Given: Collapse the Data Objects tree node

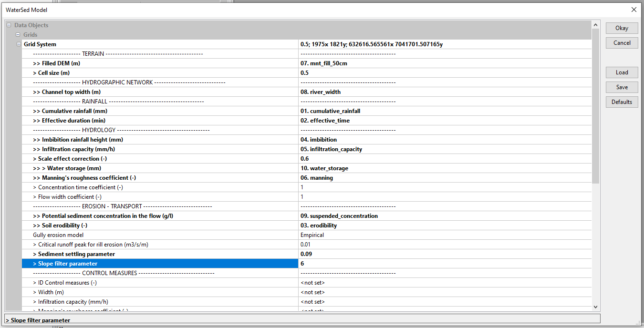Looking at the screenshot, I should [9, 25].
